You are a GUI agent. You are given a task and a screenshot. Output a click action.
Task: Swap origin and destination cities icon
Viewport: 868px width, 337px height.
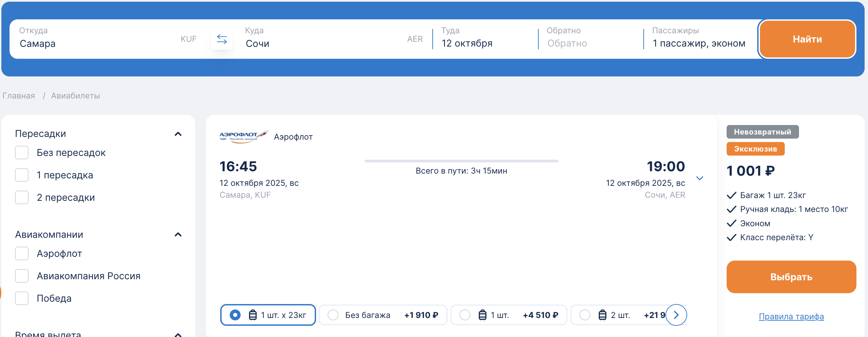point(222,39)
